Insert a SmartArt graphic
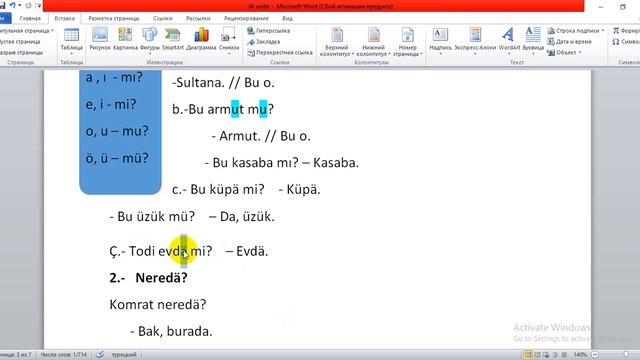This screenshot has width=640, height=360. tap(173, 39)
